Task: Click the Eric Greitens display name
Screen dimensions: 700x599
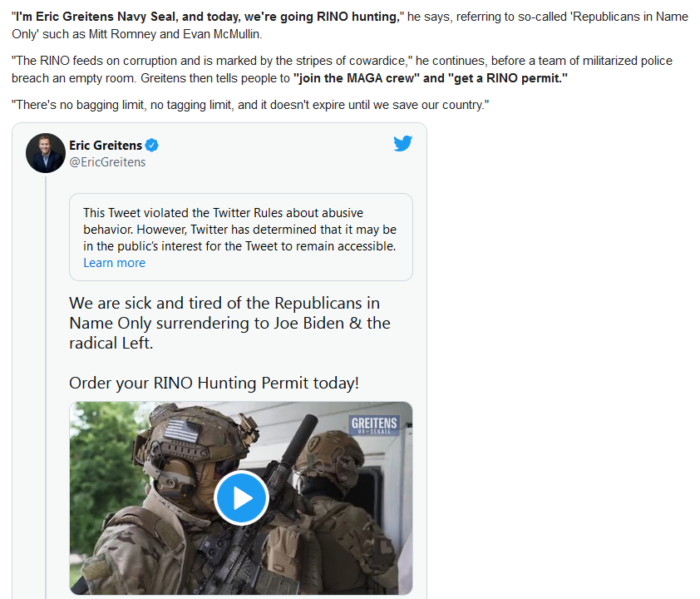Action: pos(106,145)
